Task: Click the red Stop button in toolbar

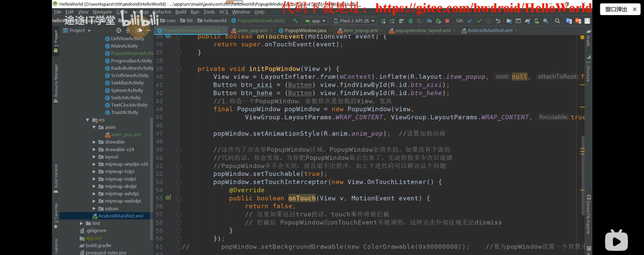Action: pos(447,21)
